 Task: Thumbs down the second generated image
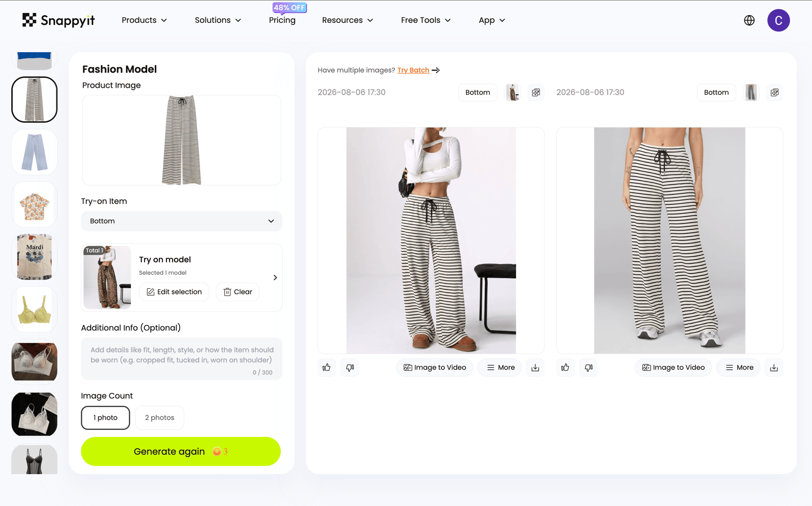[x=589, y=367]
